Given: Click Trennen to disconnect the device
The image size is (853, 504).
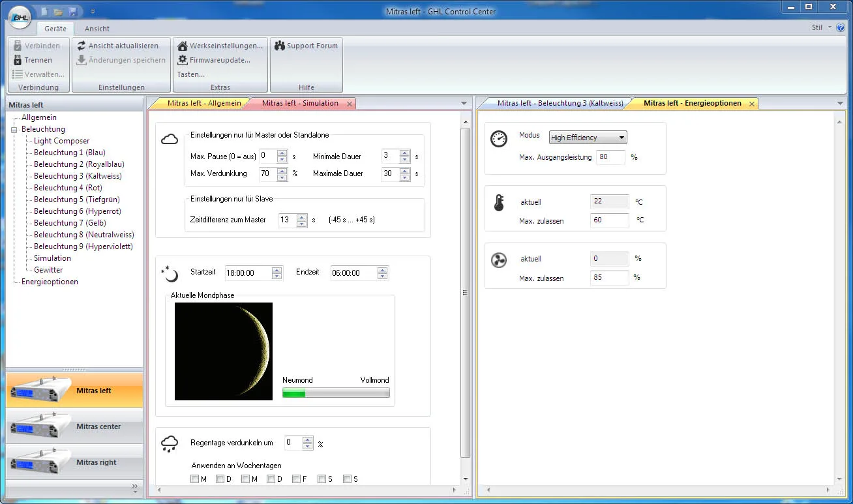Looking at the screenshot, I should (33, 60).
